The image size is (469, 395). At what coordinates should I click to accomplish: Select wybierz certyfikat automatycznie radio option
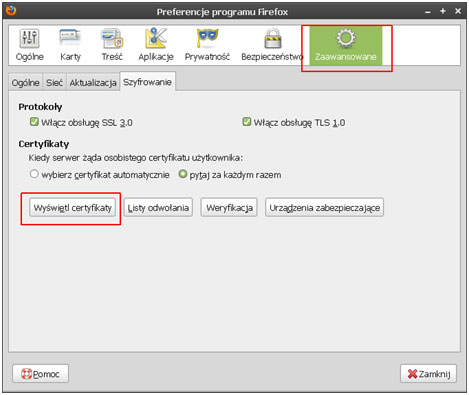click(34, 174)
